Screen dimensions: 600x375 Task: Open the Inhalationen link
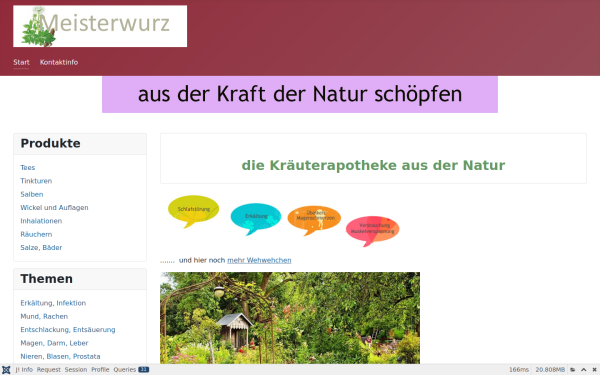pos(41,221)
